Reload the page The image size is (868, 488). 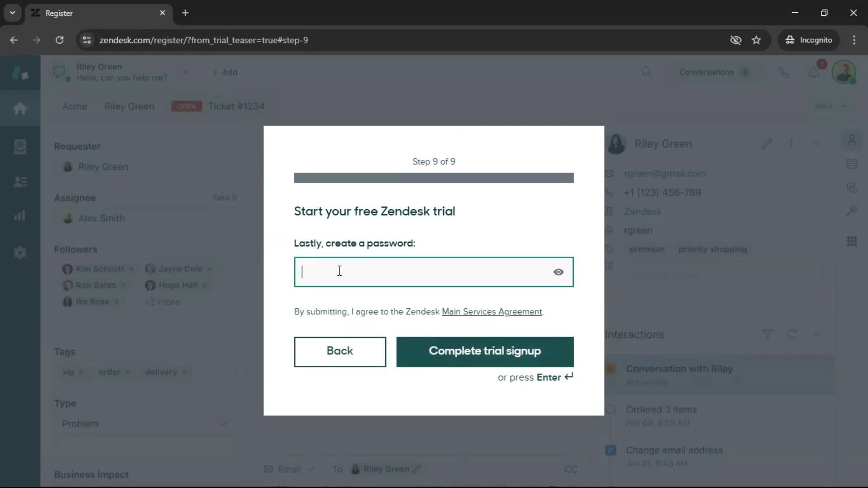point(60,40)
